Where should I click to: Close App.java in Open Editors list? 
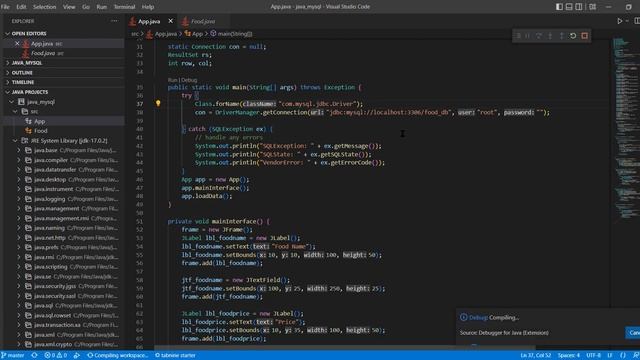(x=17, y=43)
